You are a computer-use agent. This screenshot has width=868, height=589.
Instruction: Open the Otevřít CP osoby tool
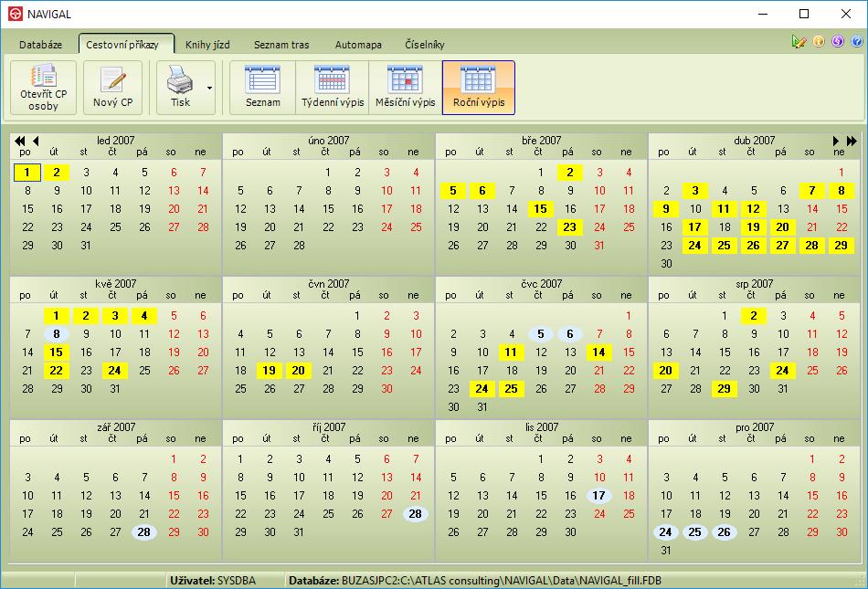point(43,88)
